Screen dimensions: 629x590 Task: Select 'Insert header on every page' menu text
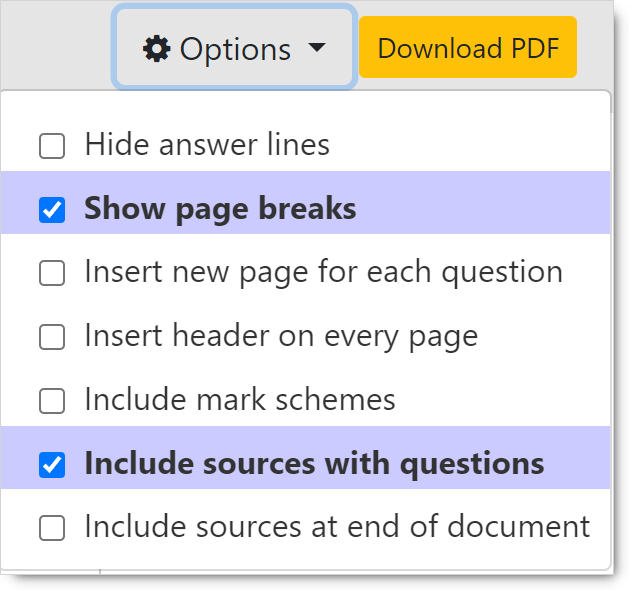[281, 336]
